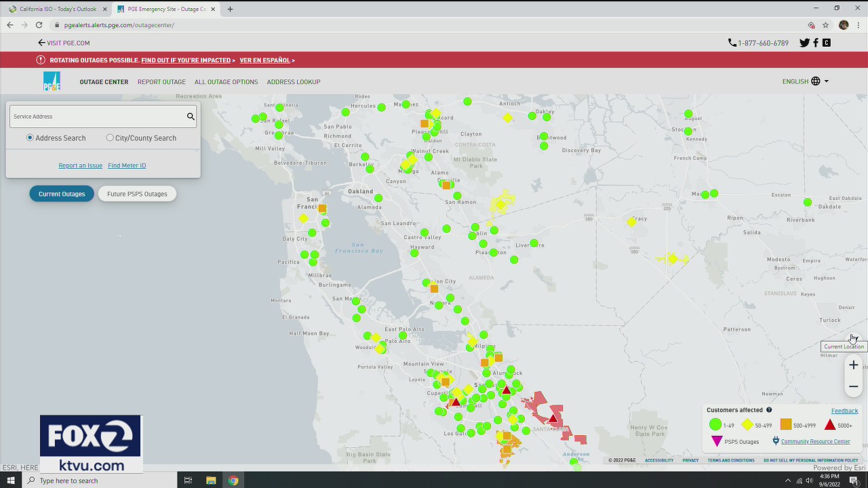Click the yellow diamond outage near Tracy

(632, 222)
